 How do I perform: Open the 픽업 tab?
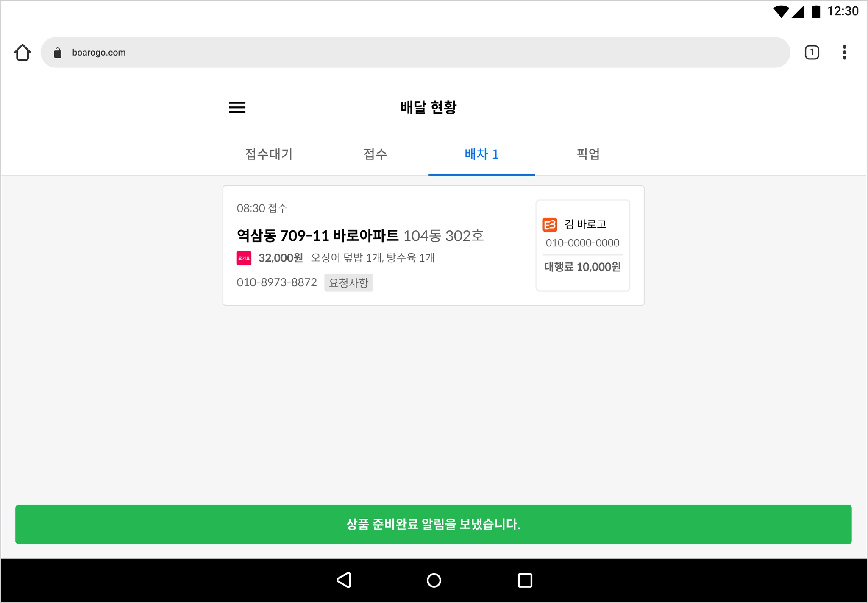coord(588,154)
